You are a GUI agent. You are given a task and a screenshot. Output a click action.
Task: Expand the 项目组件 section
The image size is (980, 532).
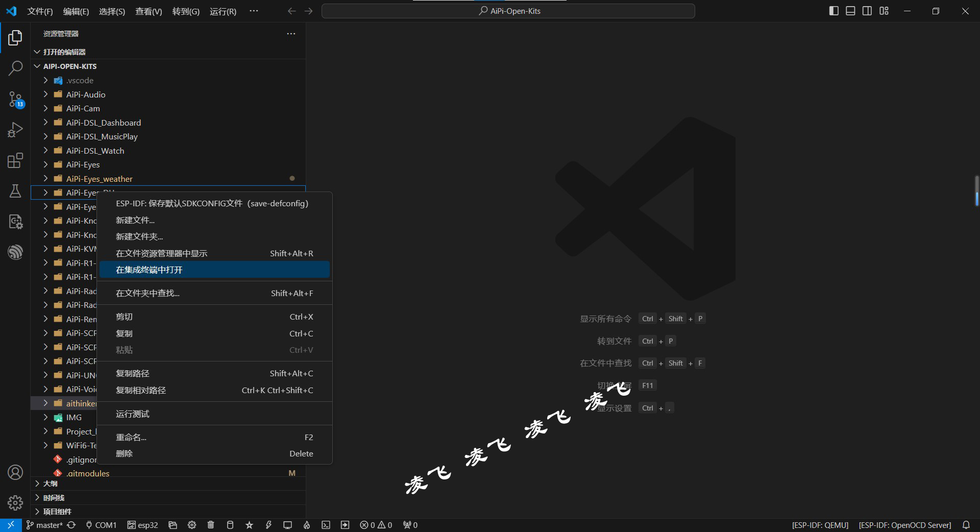pos(168,512)
